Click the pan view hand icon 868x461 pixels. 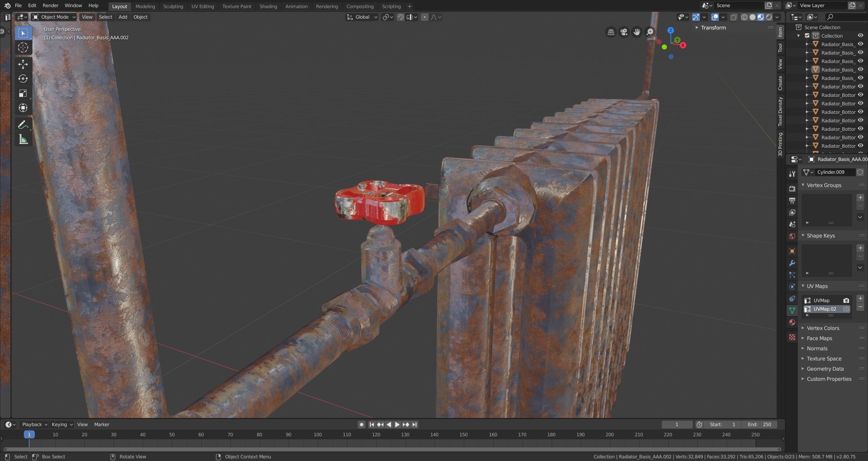(x=637, y=32)
